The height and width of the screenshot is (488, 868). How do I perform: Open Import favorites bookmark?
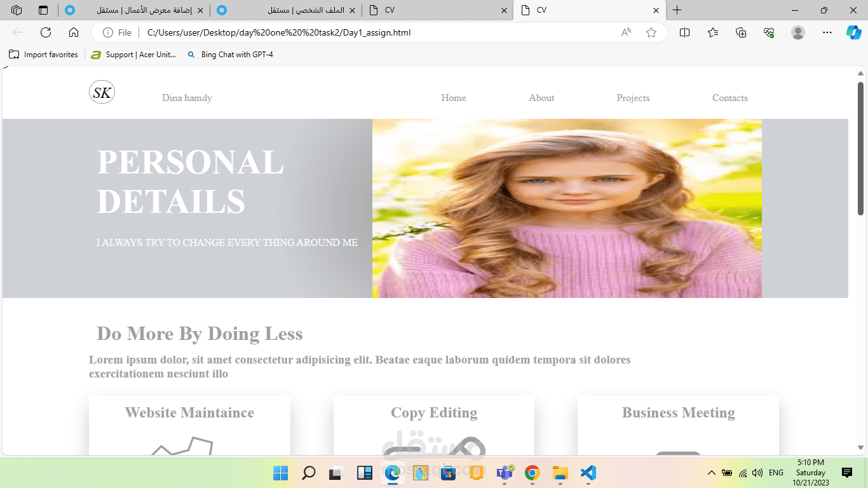coord(43,55)
